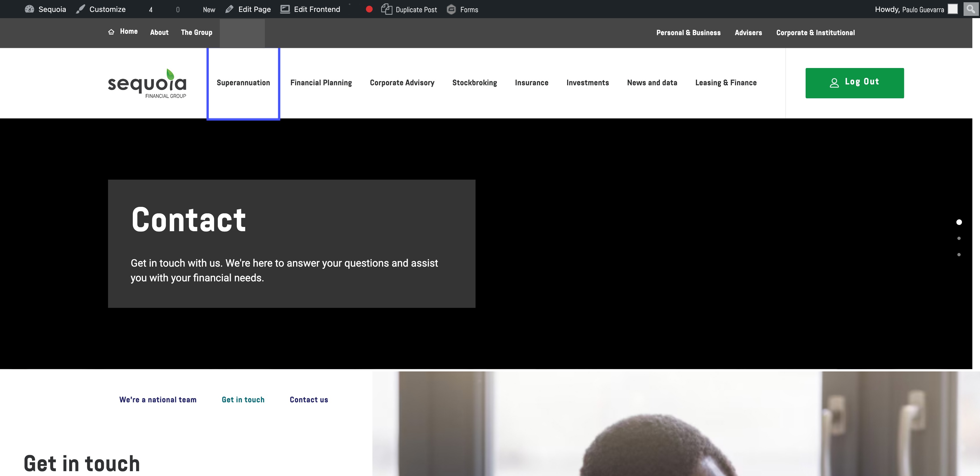Select the third slide navigation dot
The image size is (980, 476).
959,255
